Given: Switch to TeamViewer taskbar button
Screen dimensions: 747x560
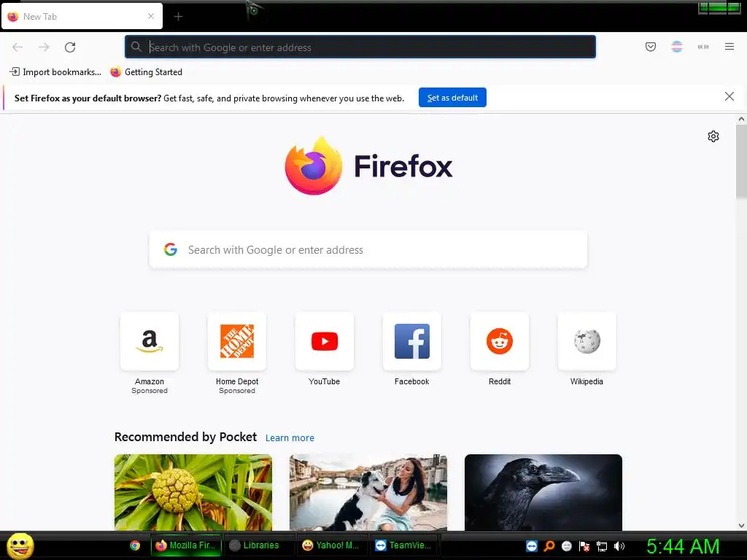Looking at the screenshot, I should pyautogui.click(x=404, y=545).
